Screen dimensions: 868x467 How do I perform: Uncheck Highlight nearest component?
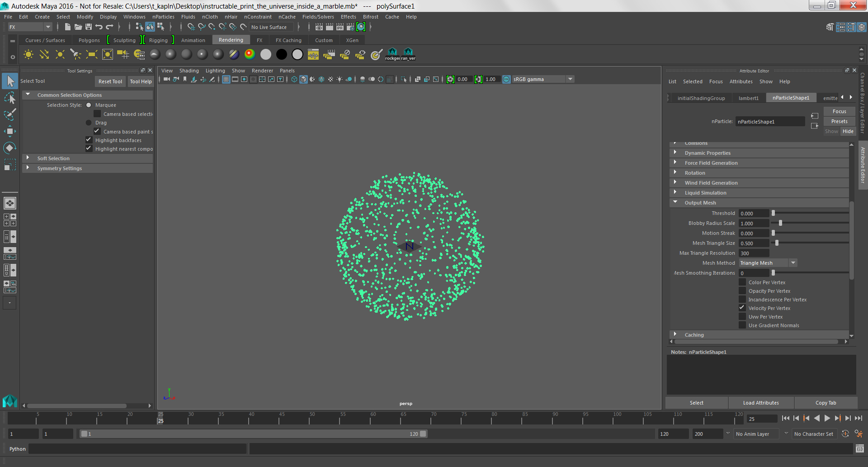tap(89, 148)
